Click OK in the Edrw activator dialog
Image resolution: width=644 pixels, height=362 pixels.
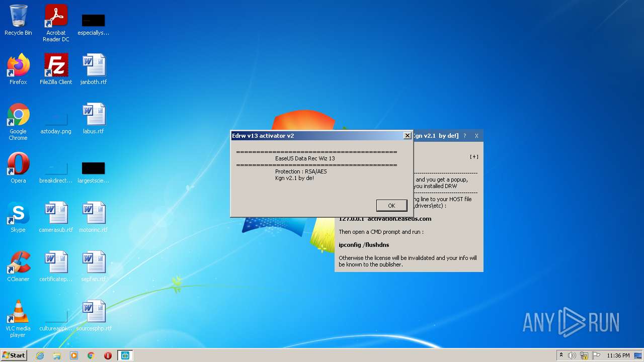[x=391, y=205]
